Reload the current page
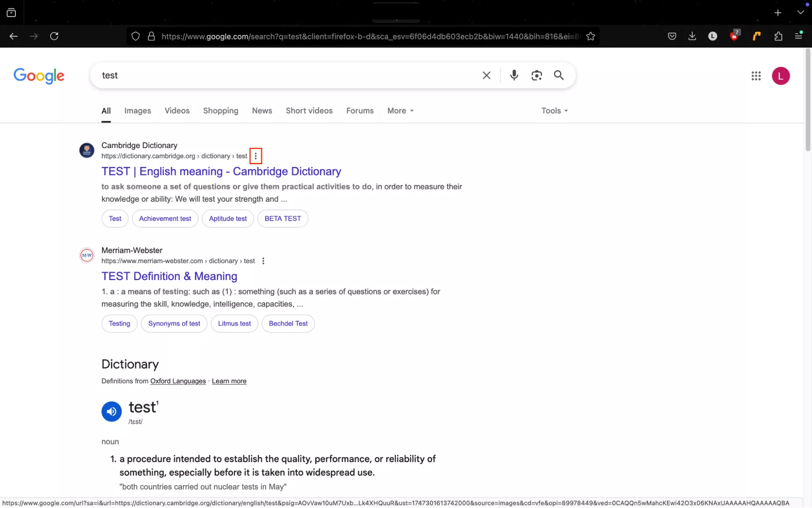This screenshot has width=812, height=508. tap(54, 36)
